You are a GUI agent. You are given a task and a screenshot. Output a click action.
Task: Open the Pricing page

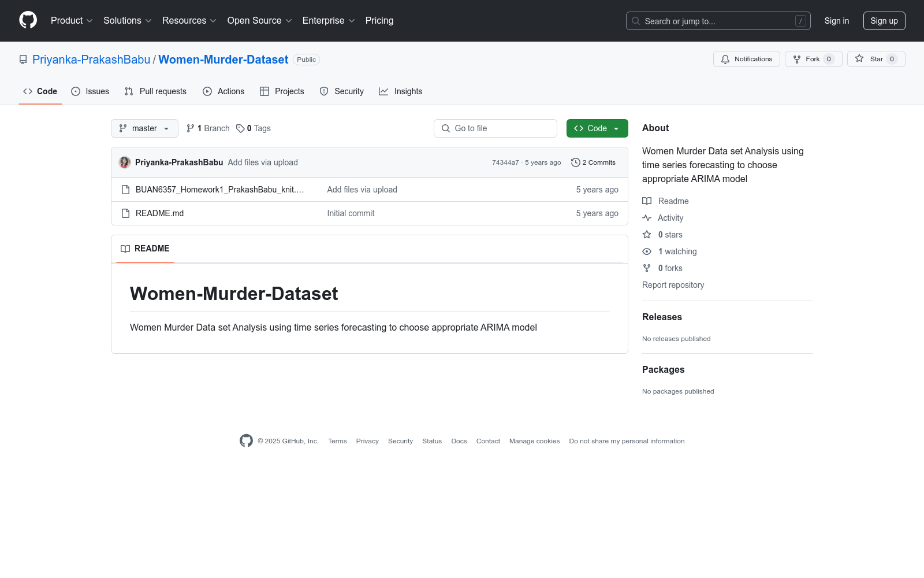coord(379,20)
